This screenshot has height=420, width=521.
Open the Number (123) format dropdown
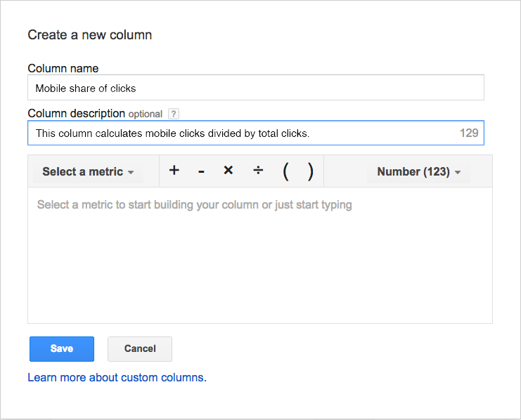click(418, 171)
